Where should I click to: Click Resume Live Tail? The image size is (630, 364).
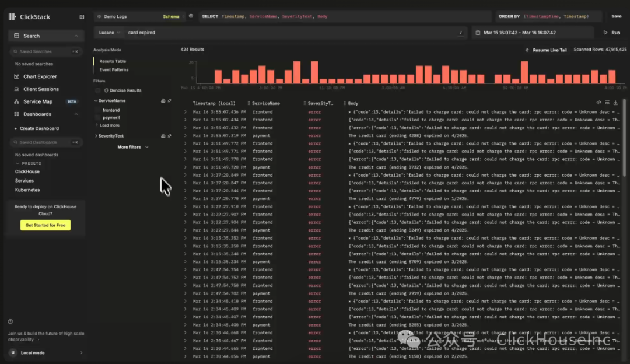[546, 50]
